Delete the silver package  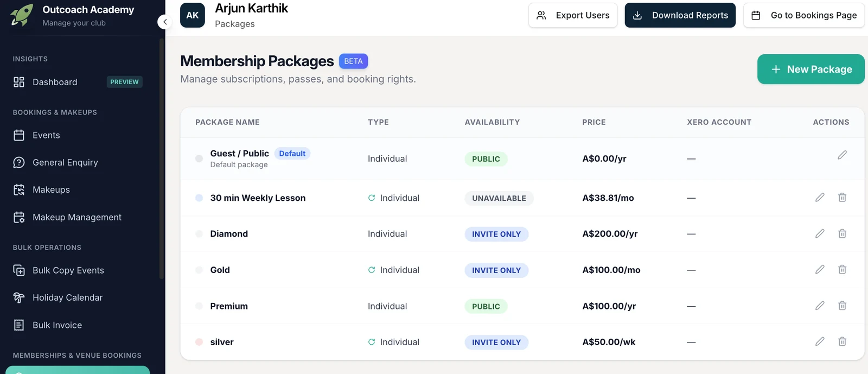point(842,341)
